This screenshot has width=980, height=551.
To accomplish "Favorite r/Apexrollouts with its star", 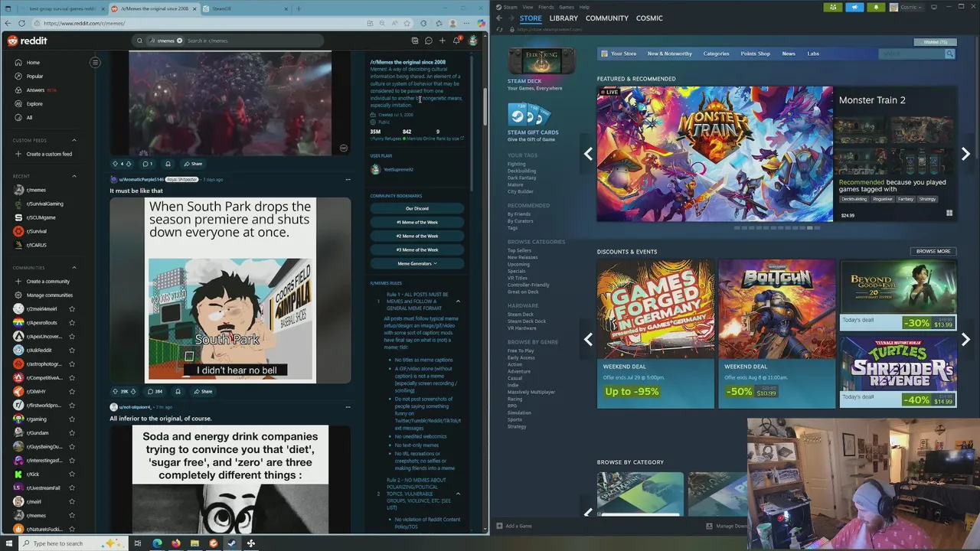I will click(72, 323).
